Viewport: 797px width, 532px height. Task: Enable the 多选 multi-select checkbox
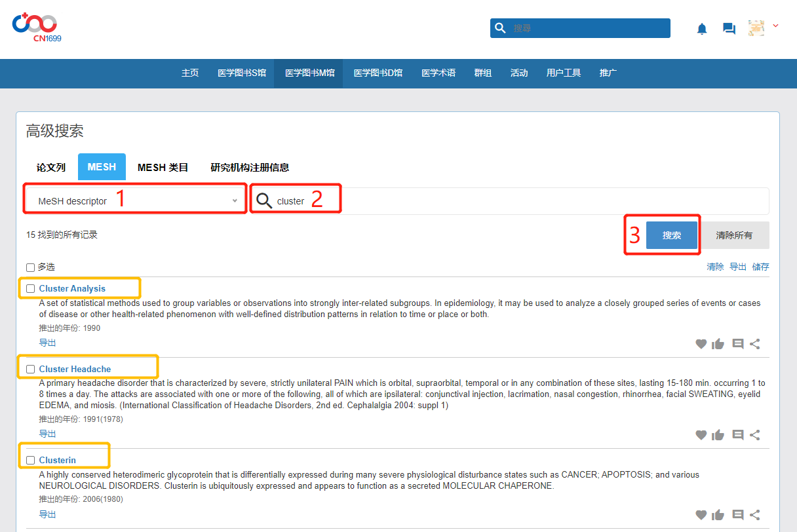pos(31,267)
